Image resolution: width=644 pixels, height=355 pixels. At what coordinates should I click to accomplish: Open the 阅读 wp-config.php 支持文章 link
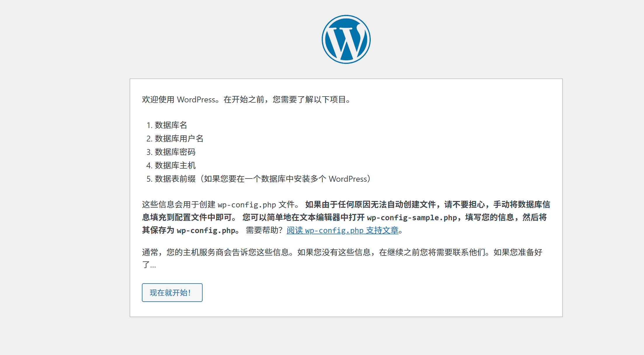point(342,230)
